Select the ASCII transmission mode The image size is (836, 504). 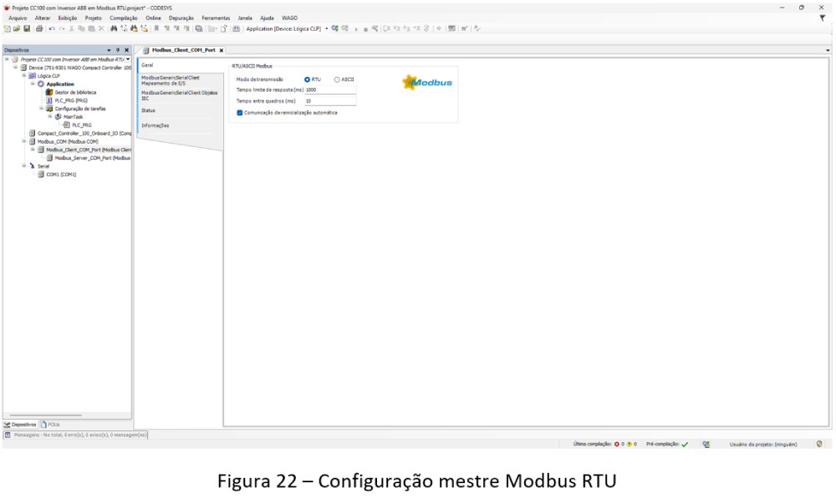point(337,79)
